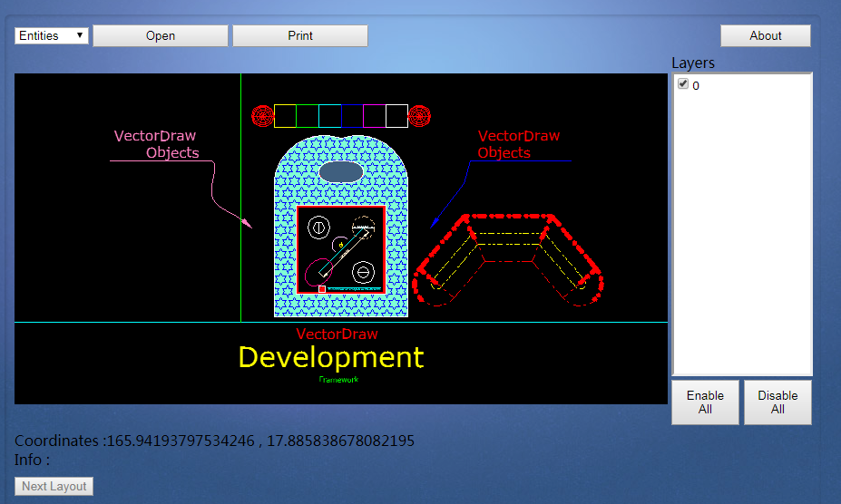This screenshot has width=841, height=504.
Task: Click the gray-blue ellipse in the hatched shape
Action: pyautogui.click(x=341, y=172)
